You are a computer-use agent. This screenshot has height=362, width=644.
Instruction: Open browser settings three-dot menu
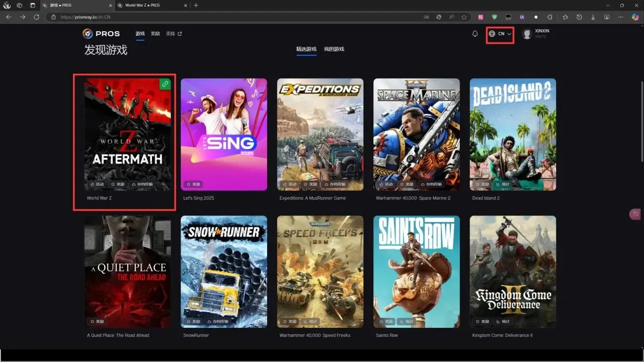pos(621,17)
